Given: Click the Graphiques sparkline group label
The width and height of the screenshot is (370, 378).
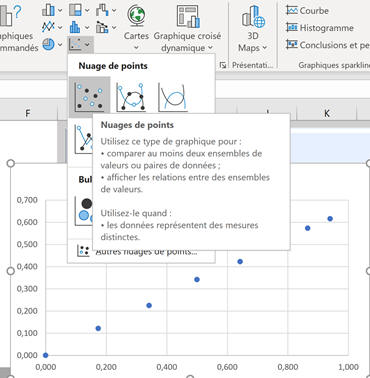Looking at the screenshot, I should (x=334, y=65).
